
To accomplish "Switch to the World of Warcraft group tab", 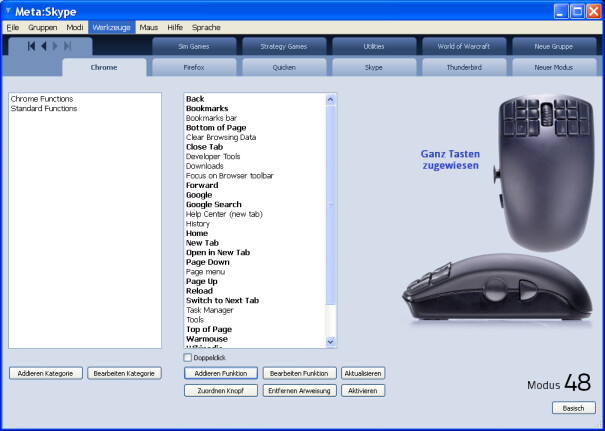I will pos(464,46).
